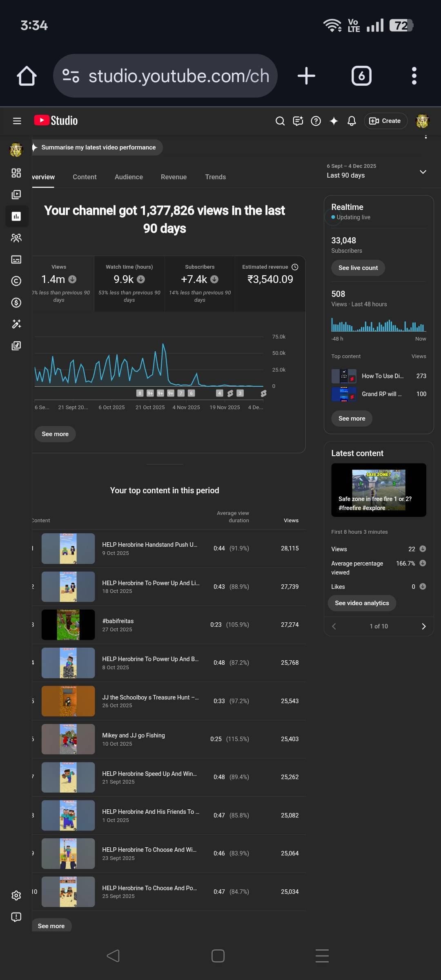441x980 pixels.
Task: Open the notifications bell
Action: click(x=352, y=121)
